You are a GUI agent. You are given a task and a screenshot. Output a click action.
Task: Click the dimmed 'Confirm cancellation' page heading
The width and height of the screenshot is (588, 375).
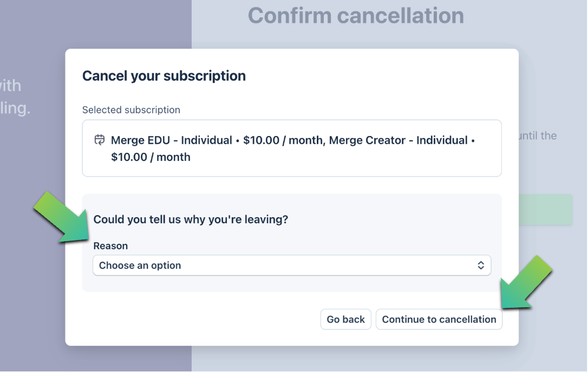click(356, 16)
